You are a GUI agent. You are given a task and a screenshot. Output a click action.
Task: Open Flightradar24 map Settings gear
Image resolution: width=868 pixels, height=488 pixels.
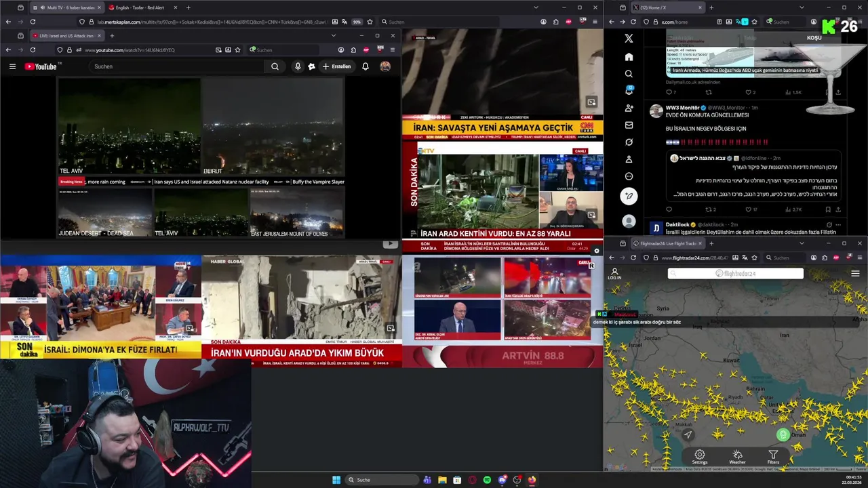pos(700,457)
